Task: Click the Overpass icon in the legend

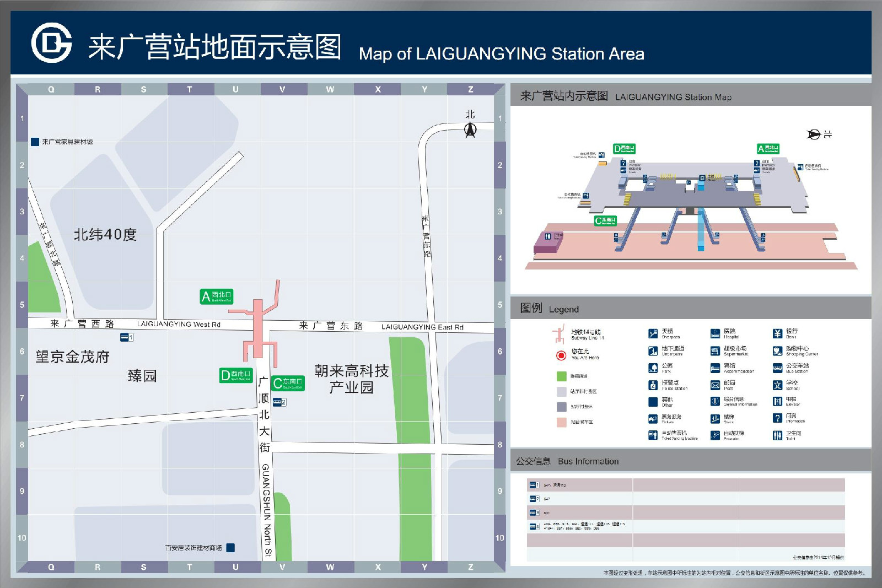Action: click(x=653, y=333)
